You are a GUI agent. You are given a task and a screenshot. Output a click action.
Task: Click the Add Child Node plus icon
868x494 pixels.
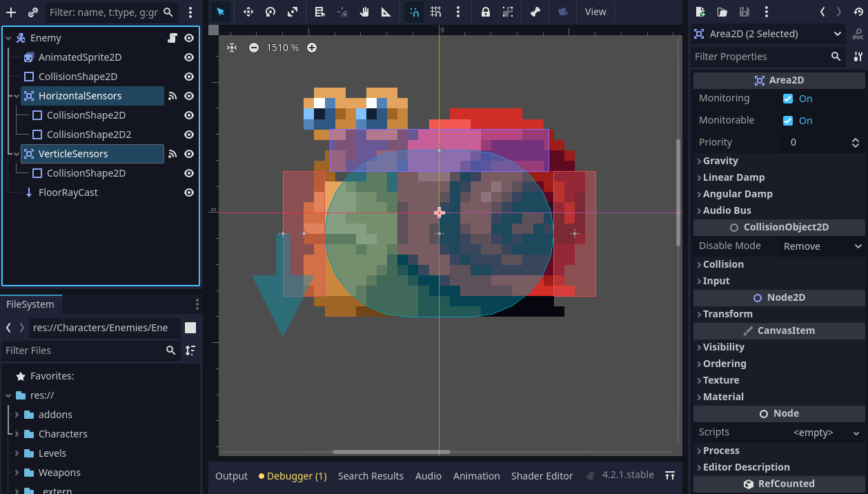pyautogui.click(x=10, y=12)
